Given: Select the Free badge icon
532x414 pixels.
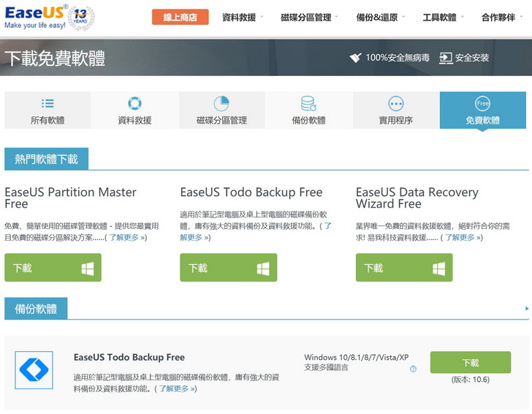Looking at the screenshot, I should coord(482,103).
